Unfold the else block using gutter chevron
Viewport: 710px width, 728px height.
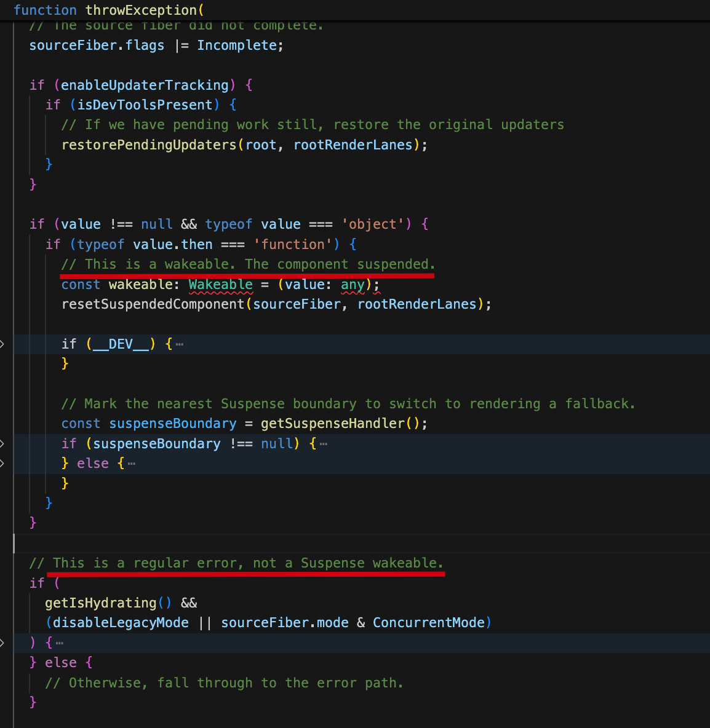(2, 464)
